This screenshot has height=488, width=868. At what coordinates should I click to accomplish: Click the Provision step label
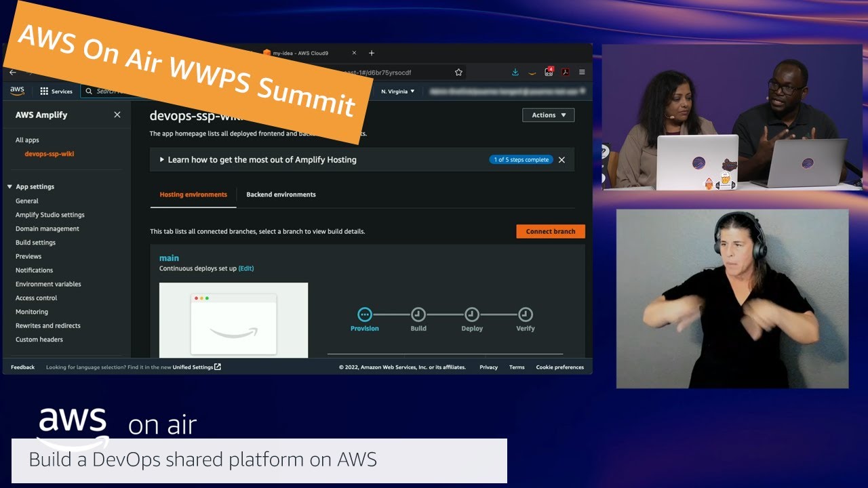[365, 329]
